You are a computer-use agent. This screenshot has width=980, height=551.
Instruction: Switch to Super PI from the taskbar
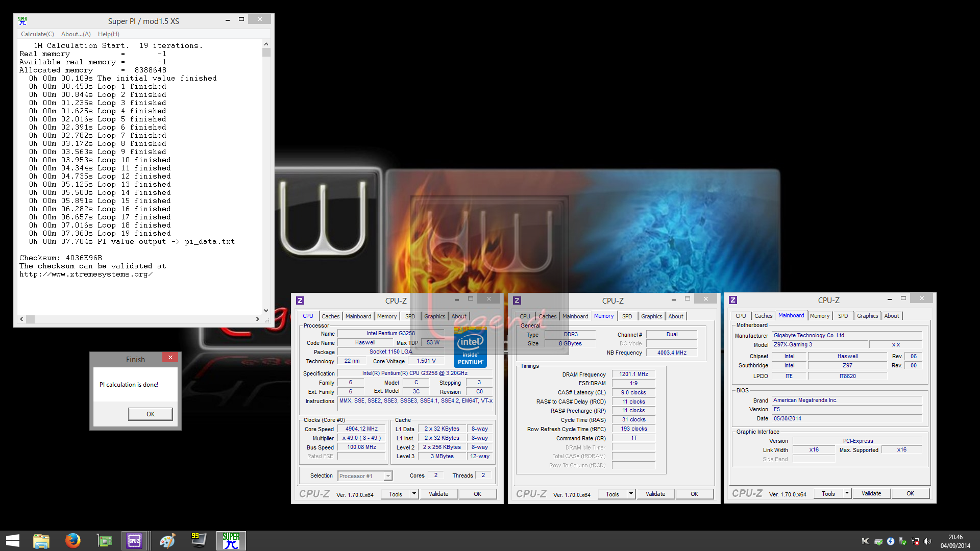tap(231, 541)
